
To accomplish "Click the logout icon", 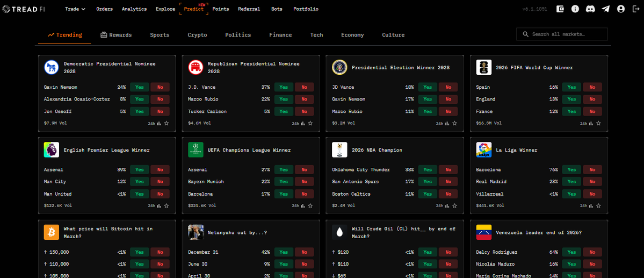I will [636, 9].
